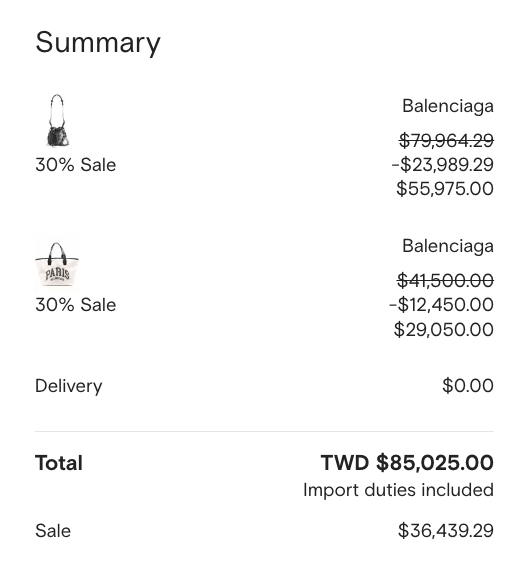Viewport: 528px width, 569px height.
Task: Click the first Balenciaga brand name
Action: click(x=447, y=106)
